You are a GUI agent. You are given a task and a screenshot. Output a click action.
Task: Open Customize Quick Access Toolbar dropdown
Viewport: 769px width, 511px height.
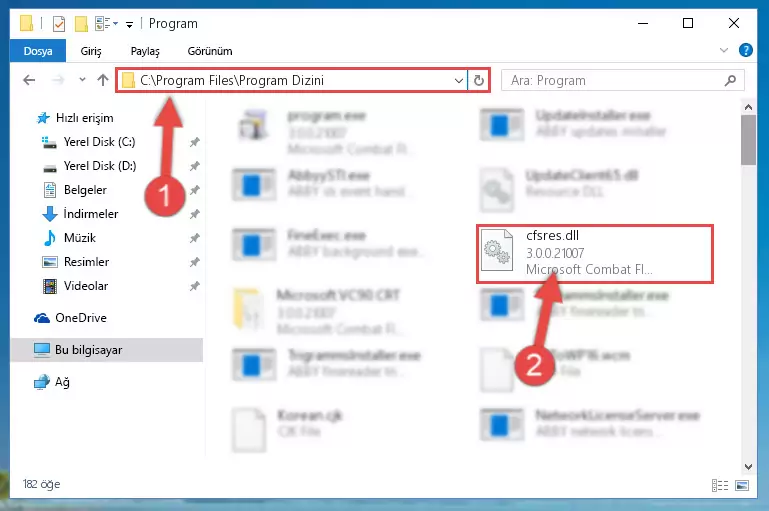[x=129, y=24]
